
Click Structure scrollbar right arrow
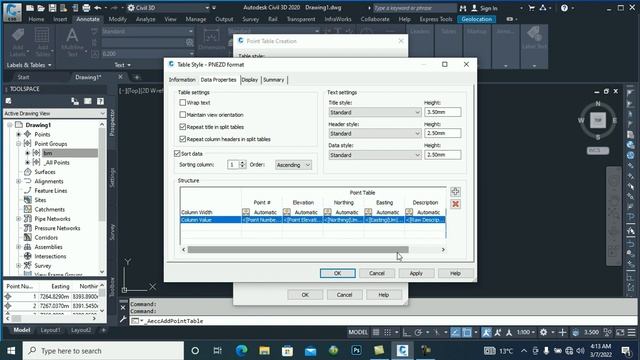443,249
